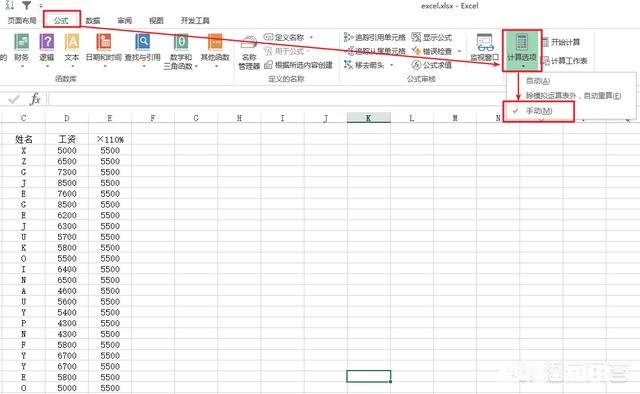Expand the arrow next to 移去箭头
640x394 pixels.
click(x=391, y=65)
